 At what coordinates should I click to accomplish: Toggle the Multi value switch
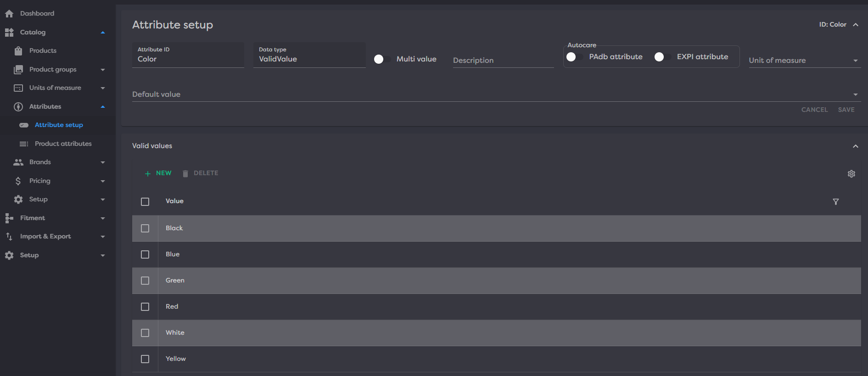pos(382,59)
